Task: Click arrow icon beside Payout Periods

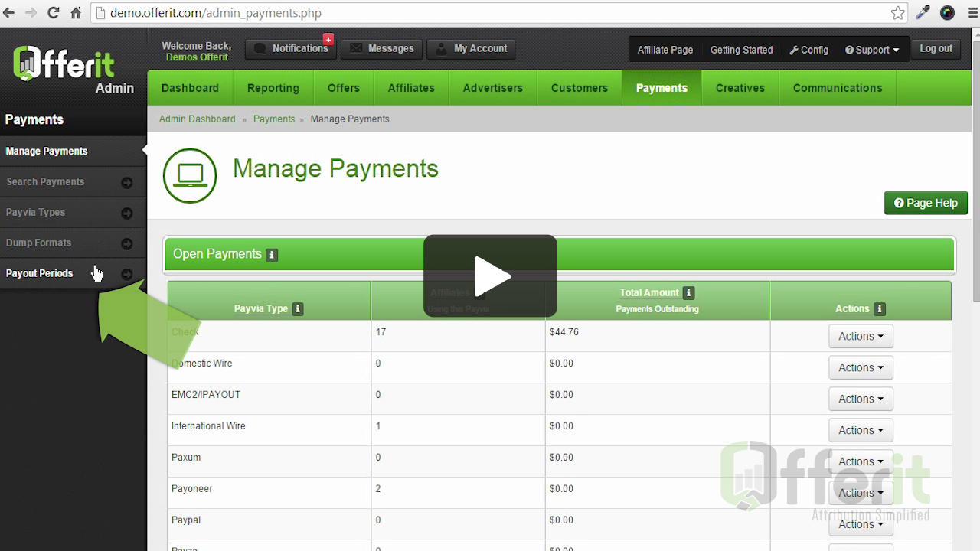Action: point(127,274)
